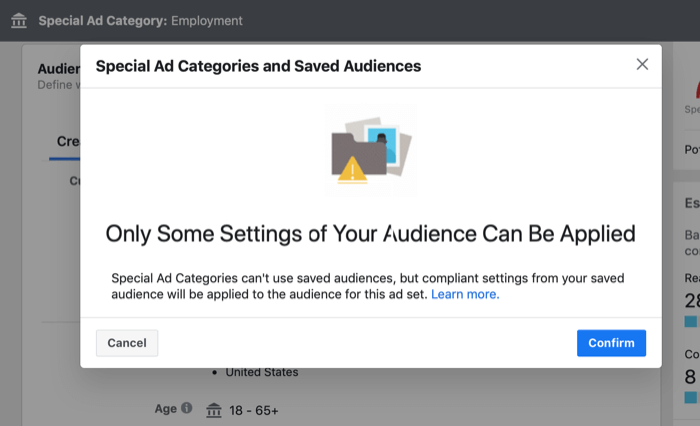700x426 pixels.
Task: Click the Age field label
Action: click(165, 409)
